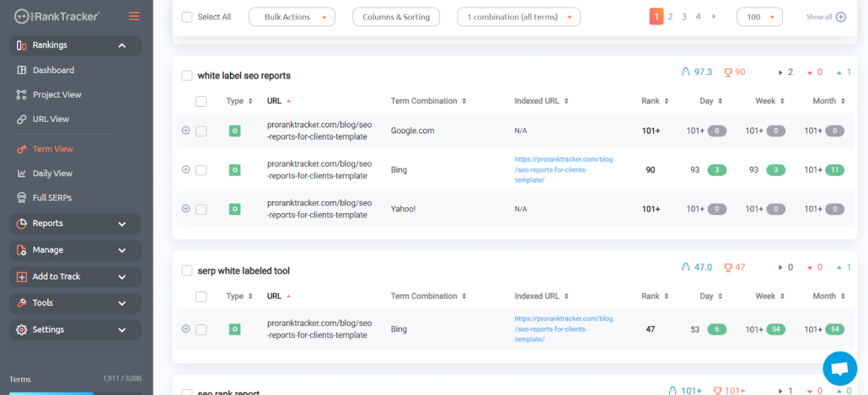
Task: Open the 1 combination (all terms) dropdown
Action: point(519,17)
